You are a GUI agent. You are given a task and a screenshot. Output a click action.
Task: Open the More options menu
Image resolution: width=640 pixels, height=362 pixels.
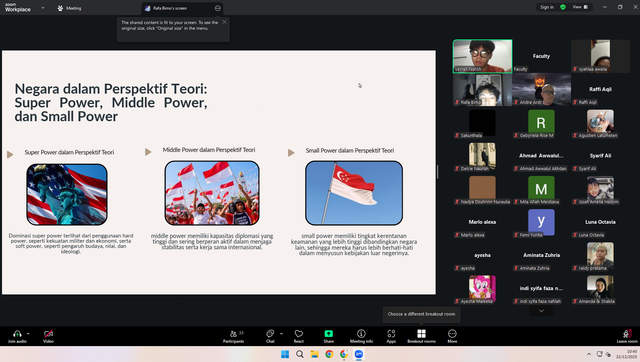(452, 336)
